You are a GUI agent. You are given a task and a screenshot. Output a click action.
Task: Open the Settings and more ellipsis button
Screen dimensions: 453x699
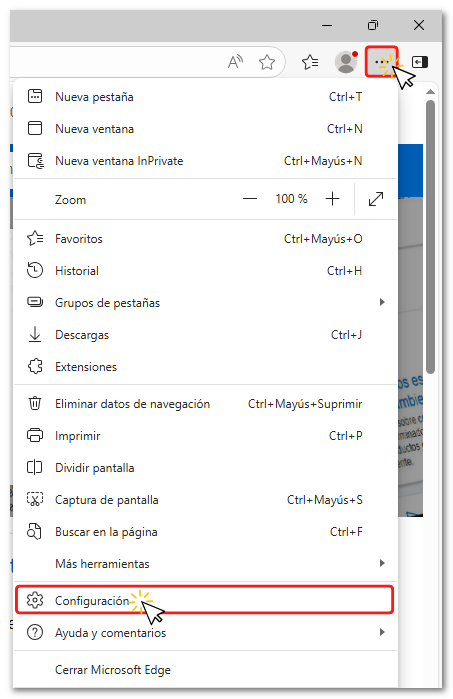[x=382, y=62]
